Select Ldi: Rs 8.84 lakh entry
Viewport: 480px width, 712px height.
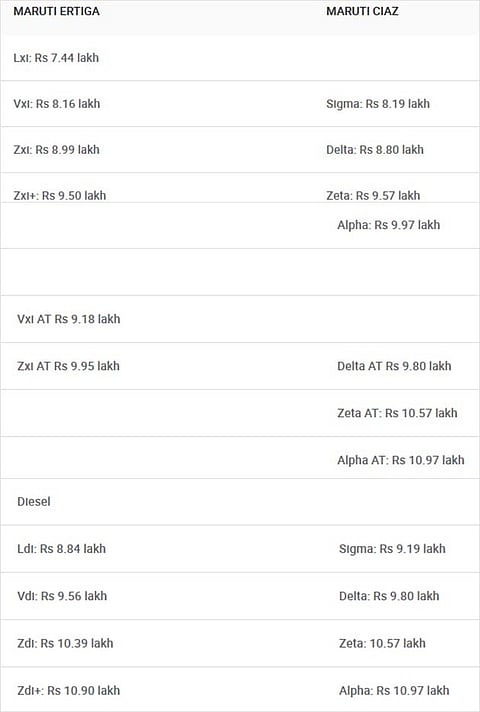point(61,549)
